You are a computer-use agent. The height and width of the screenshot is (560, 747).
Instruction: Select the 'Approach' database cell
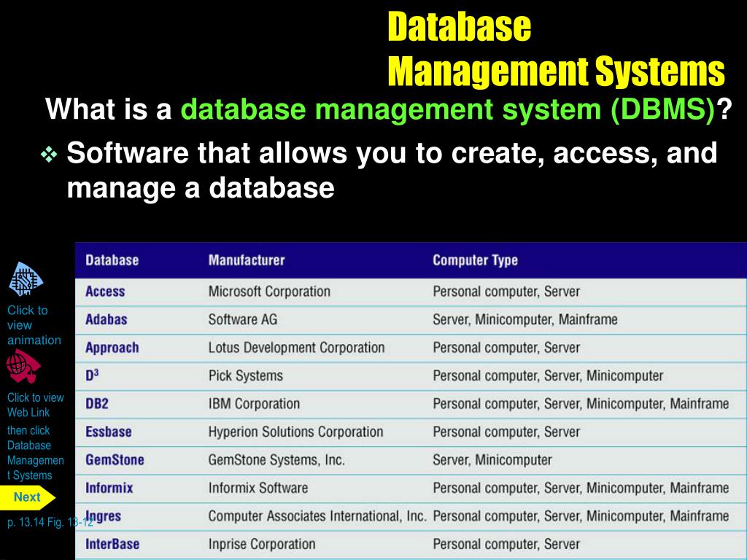pyautogui.click(x=112, y=348)
